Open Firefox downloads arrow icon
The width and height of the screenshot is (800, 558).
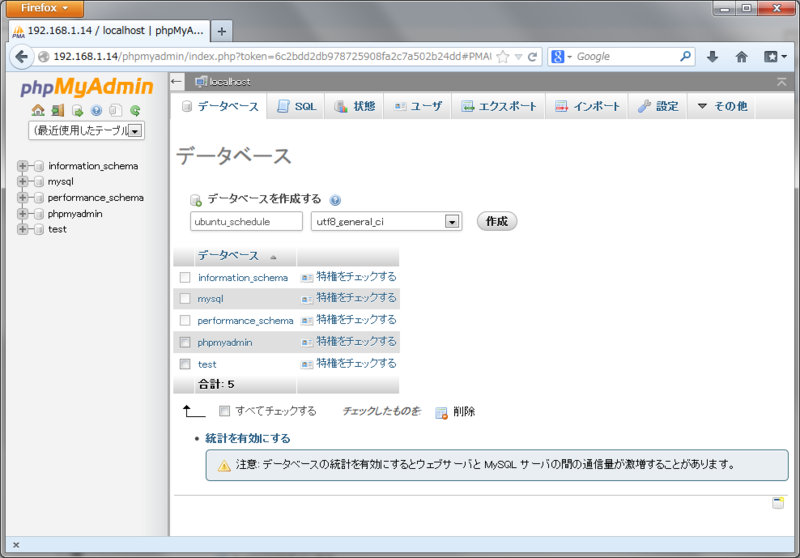coord(713,57)
